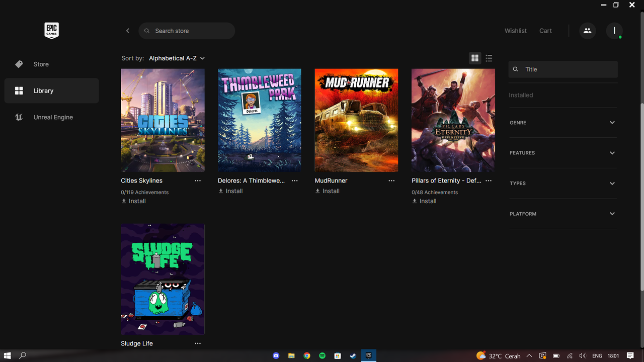This screenshot has height=362, width=644.
Task: Click 0/119 Achievements text
Action: click(x=145, y=192)
